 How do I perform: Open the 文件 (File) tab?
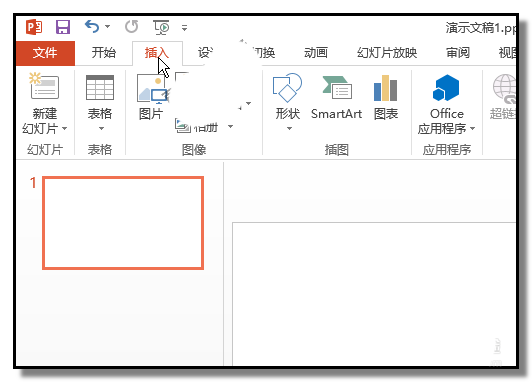(x=45, y=53)
